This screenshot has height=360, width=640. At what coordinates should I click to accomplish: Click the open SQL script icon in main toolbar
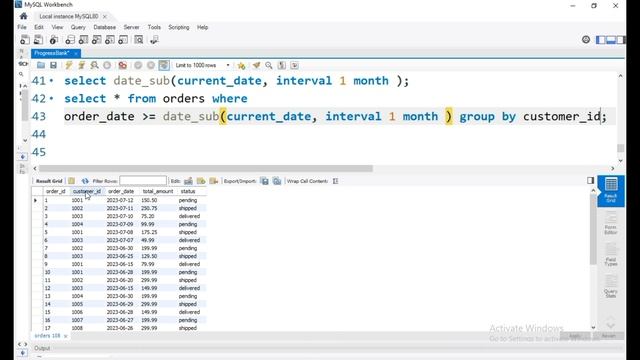tap(38, 40)
